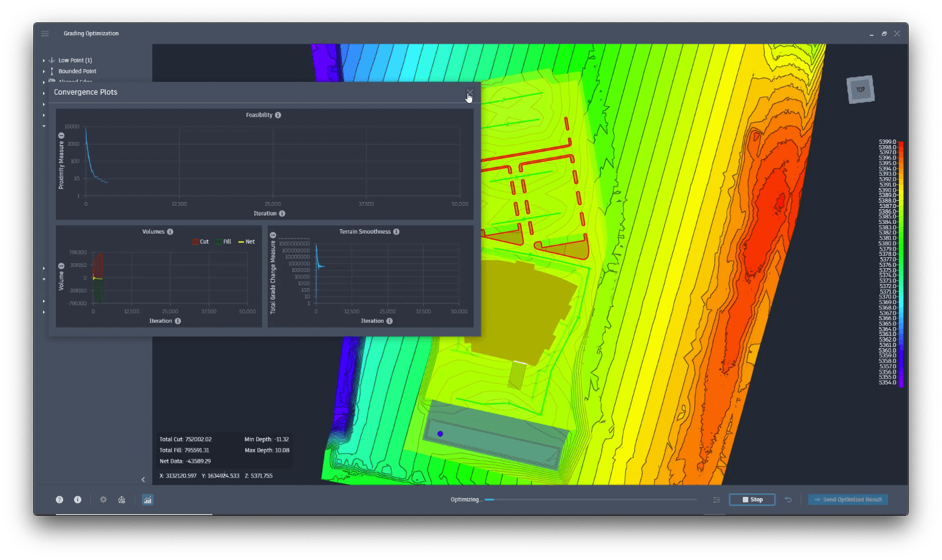Screen dimensions: 942x560
Task: Toggle the Convergence Plots chart button
Action: (147, 500)
